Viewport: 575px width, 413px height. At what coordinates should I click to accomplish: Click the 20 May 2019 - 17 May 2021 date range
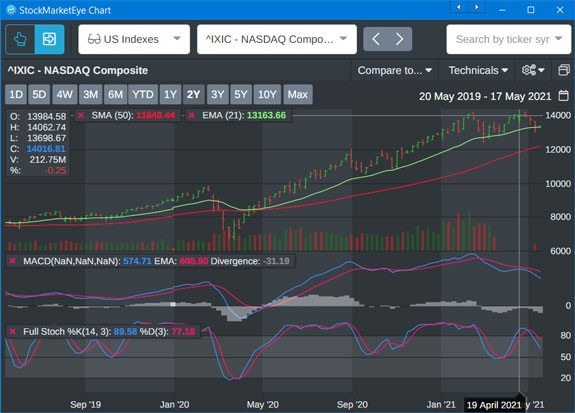pos(485,96)
